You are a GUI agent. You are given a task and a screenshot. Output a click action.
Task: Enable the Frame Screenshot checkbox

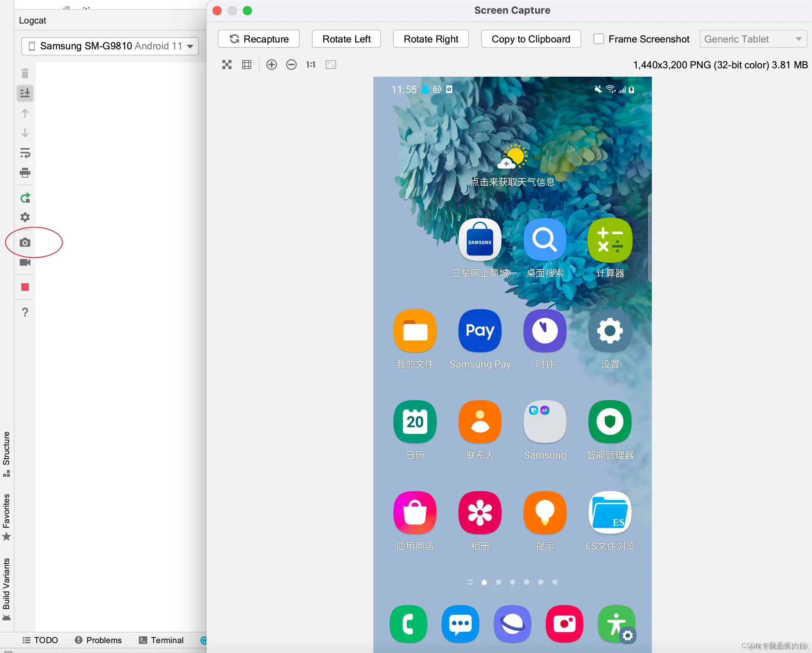pos(599,39)
